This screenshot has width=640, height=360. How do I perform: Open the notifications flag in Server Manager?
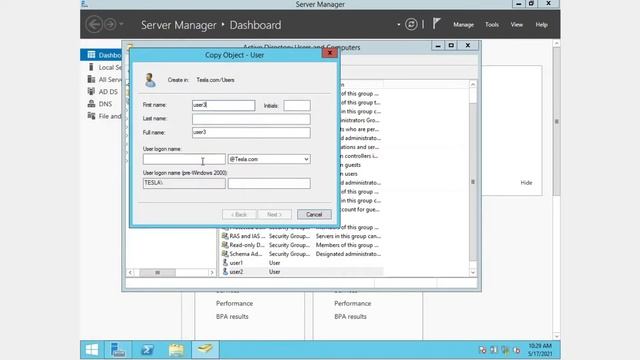pos(436,24)
